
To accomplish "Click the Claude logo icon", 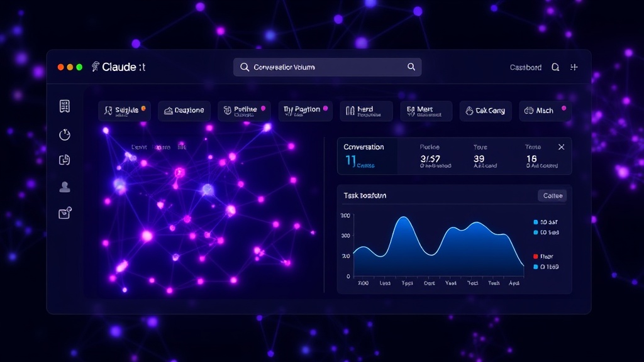I will tap(96, 67).
